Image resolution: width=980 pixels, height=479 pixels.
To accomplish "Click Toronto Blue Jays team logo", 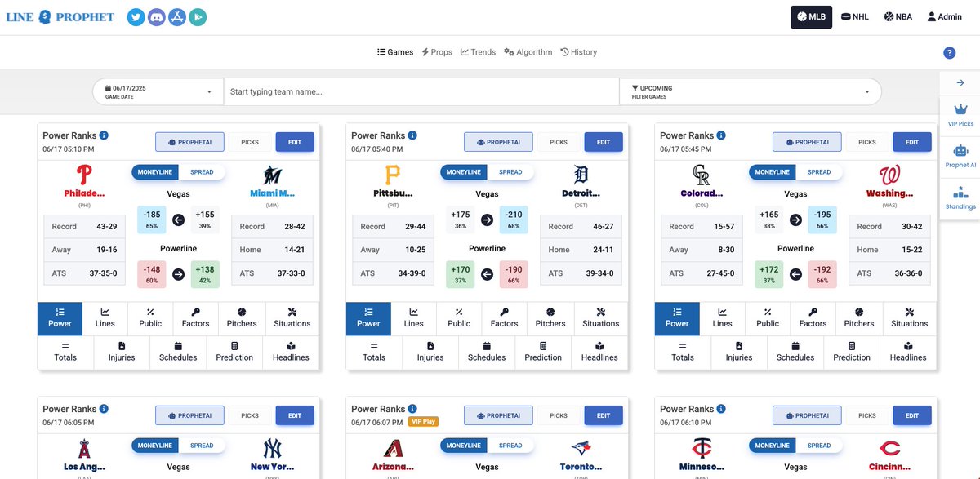I will click(x=581, y=448).
